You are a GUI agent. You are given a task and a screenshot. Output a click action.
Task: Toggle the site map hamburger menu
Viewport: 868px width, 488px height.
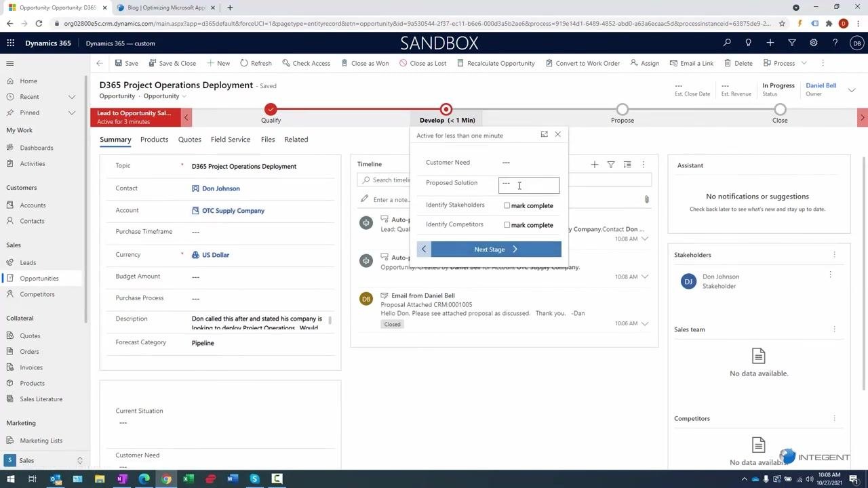click(10, 63)
